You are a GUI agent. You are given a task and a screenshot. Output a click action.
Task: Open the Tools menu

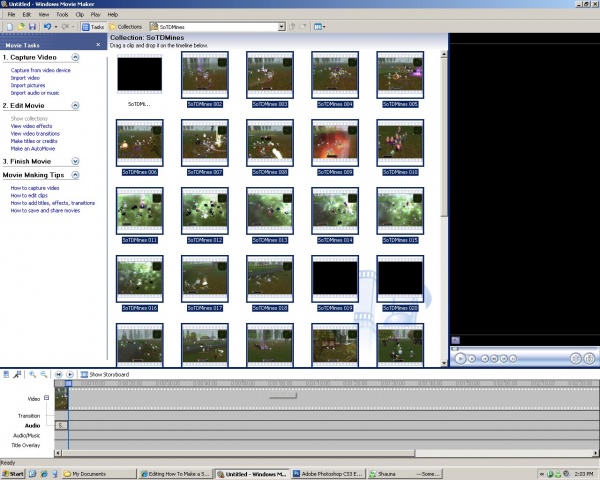(62, 15)
